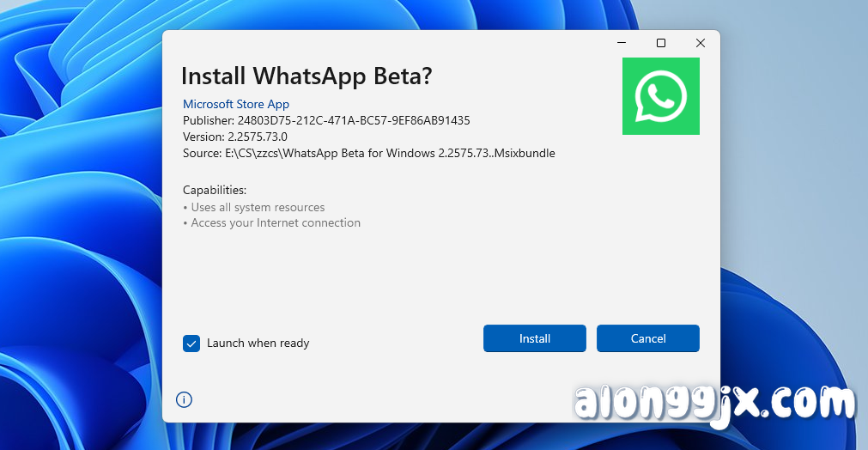Click the 'Launch when ready' label text

point(258,344)
